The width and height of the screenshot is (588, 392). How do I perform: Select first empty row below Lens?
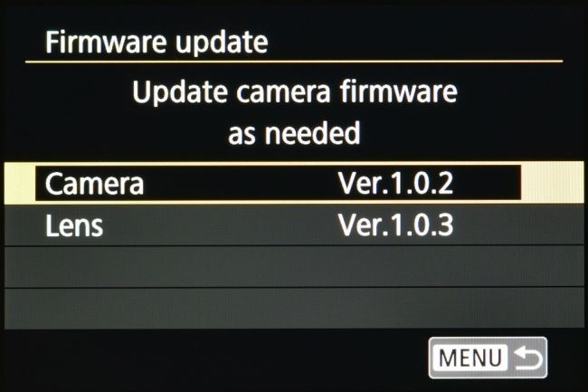coord(293,267)
